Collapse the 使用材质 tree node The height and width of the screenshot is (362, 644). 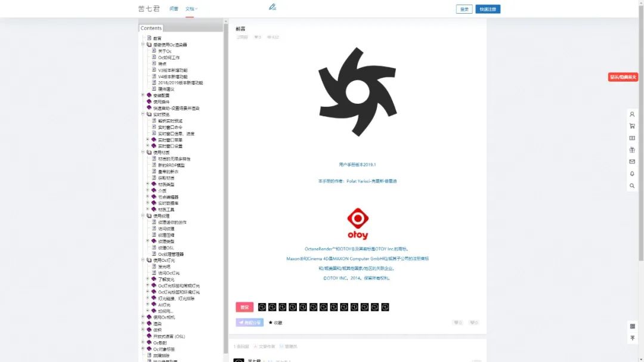pos(143,152)
